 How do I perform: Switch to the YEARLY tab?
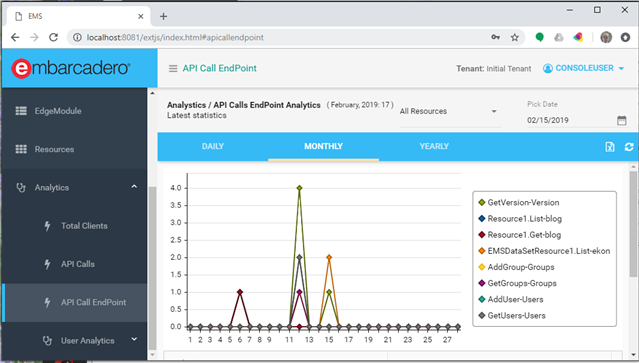point(434,146)
